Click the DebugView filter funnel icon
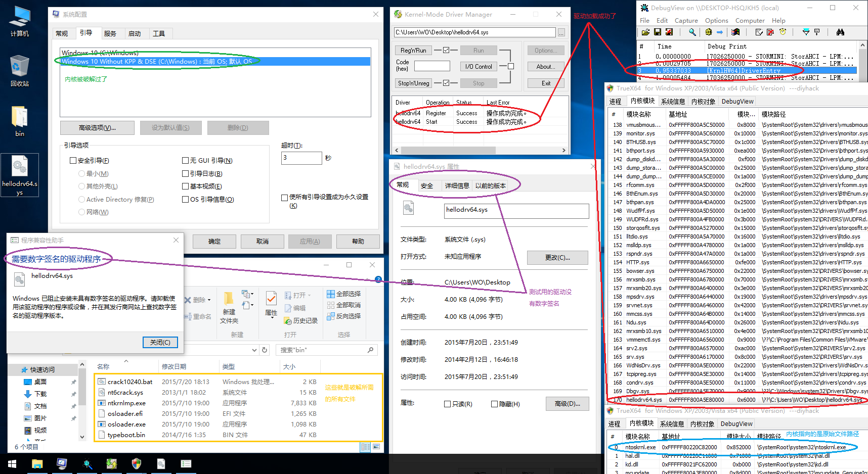 (806, 32)
